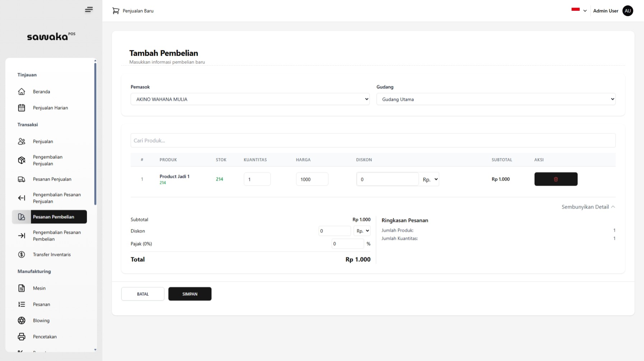The width and height of the screenshot is (644, 361).
Task: Click the SIMPAN button
Action: click(190, 294)
